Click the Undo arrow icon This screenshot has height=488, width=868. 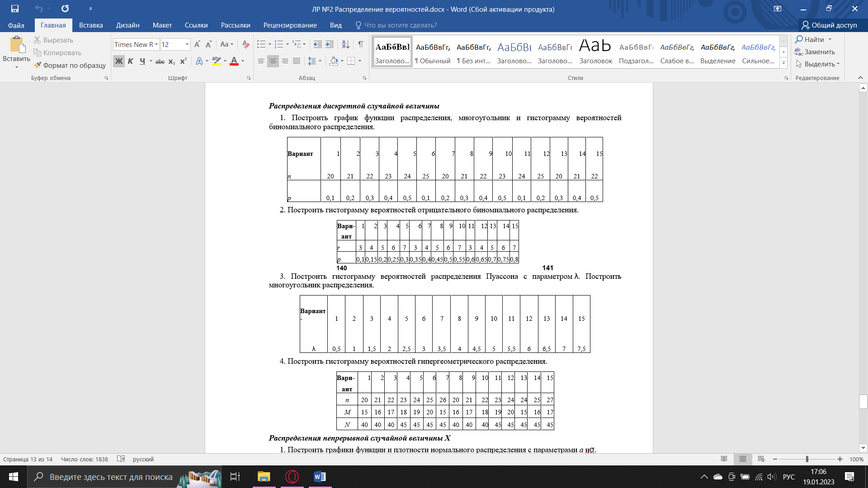click(39, 9)
